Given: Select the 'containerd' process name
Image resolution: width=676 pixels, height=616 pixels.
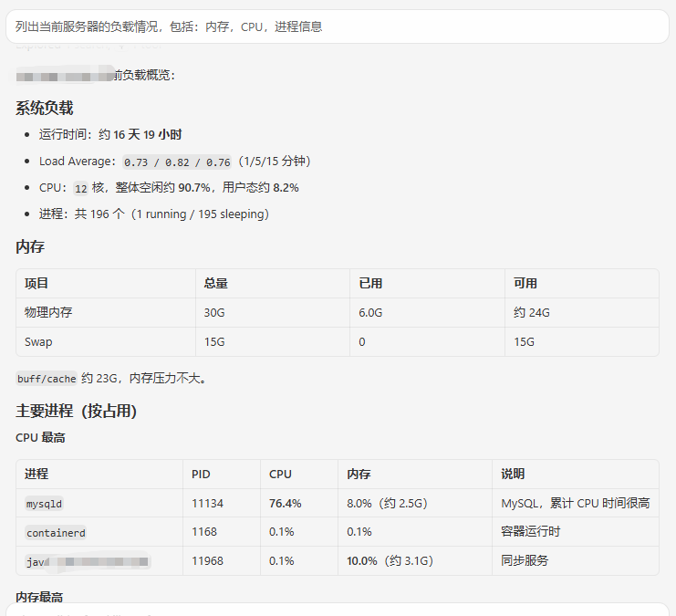Looking at the screenshot, I should 56,533.
